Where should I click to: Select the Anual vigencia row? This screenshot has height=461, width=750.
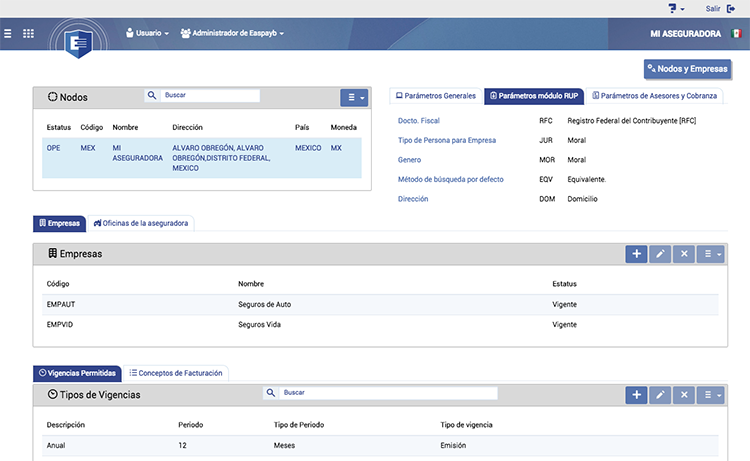click(380, 446)
